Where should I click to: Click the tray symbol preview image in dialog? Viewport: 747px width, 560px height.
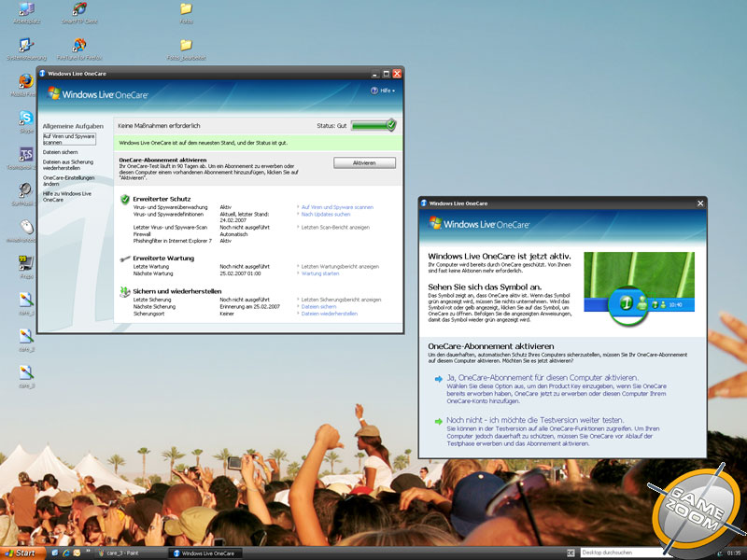(x=639, y=288)
